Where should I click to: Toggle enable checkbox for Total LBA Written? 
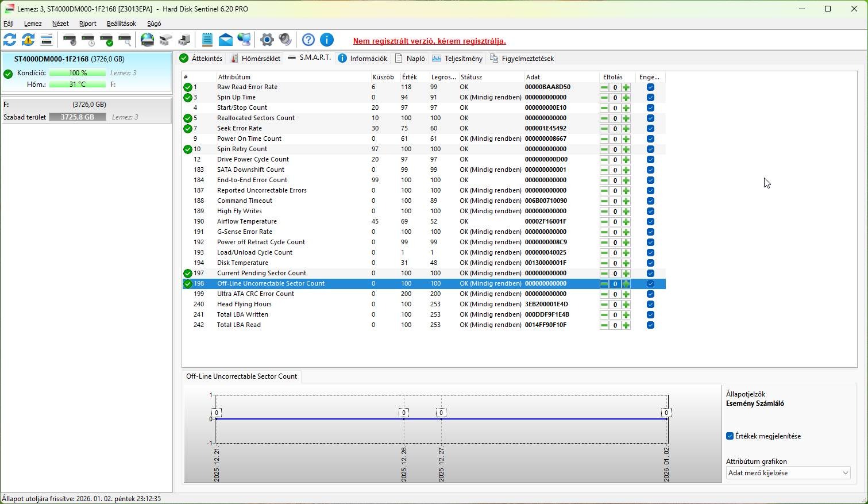point(650,315)
